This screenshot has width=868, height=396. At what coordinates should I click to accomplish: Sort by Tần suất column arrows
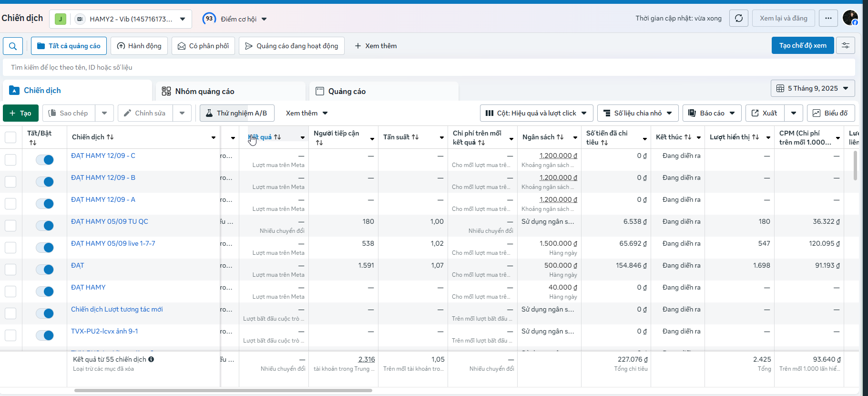click(415, 137)
